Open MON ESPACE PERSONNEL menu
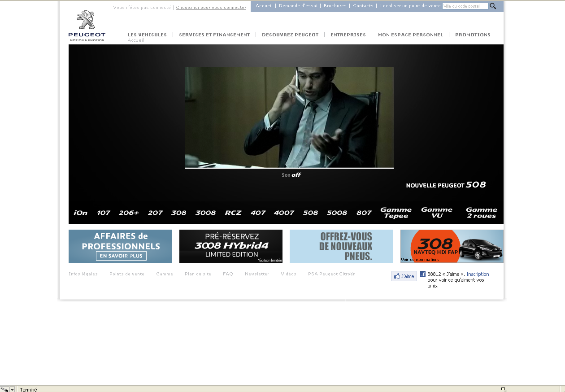 click(x=410, y=35)
